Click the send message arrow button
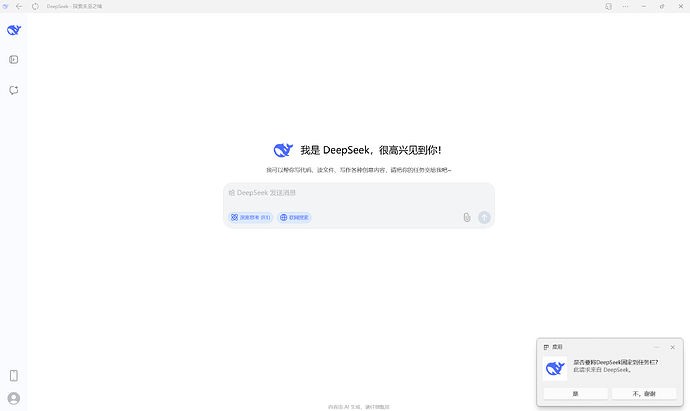 click(484, 217)
